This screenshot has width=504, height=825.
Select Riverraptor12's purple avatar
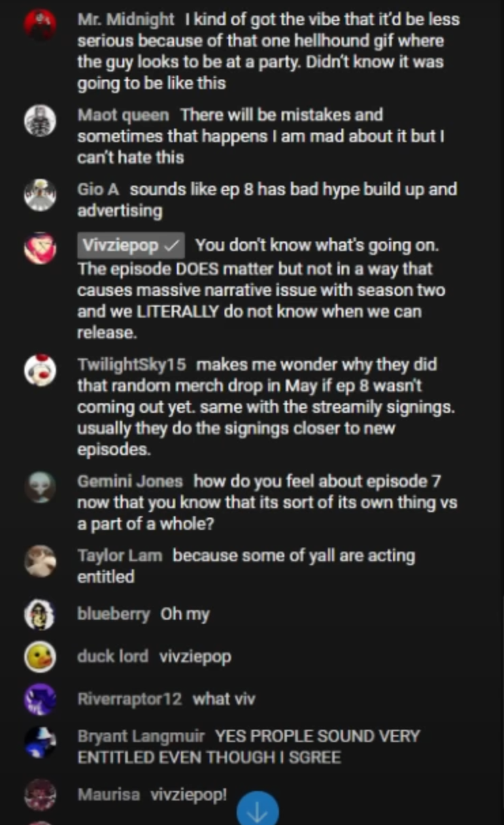point(39,699)
